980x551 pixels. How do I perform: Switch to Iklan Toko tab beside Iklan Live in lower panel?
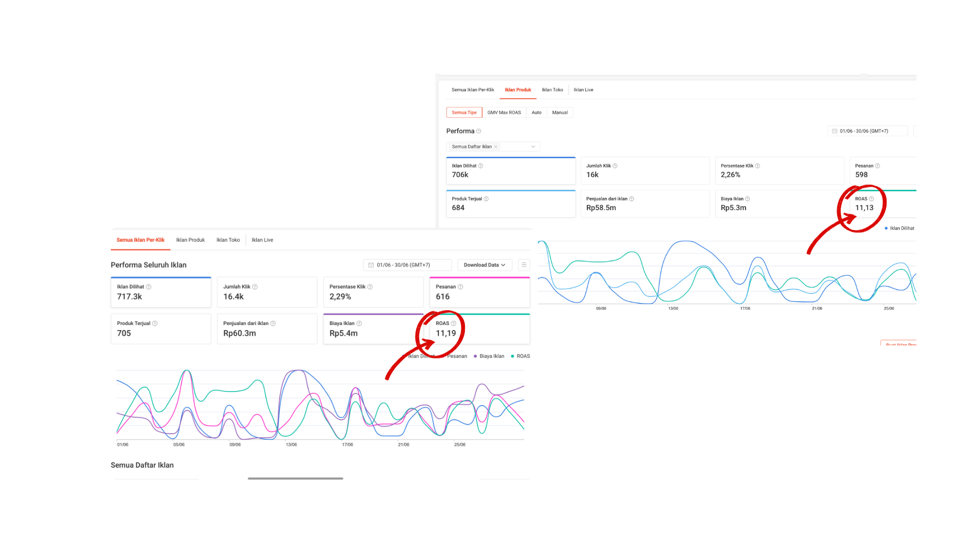tap(228, 240)
